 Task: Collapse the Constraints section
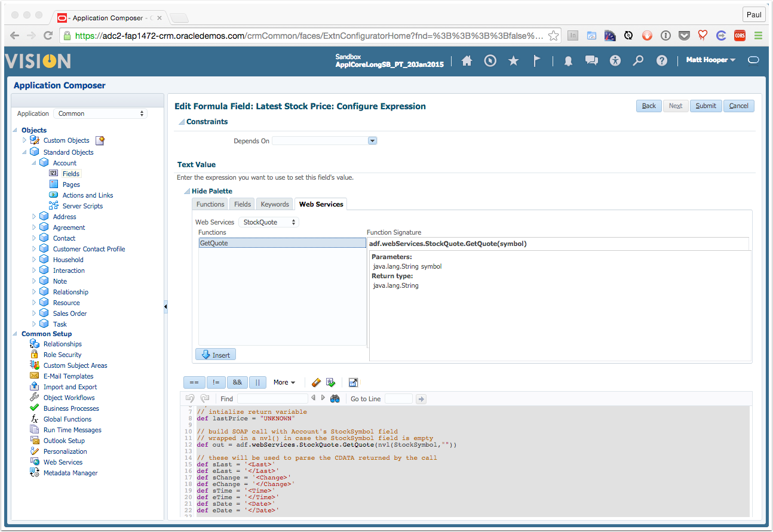(182, 122)
